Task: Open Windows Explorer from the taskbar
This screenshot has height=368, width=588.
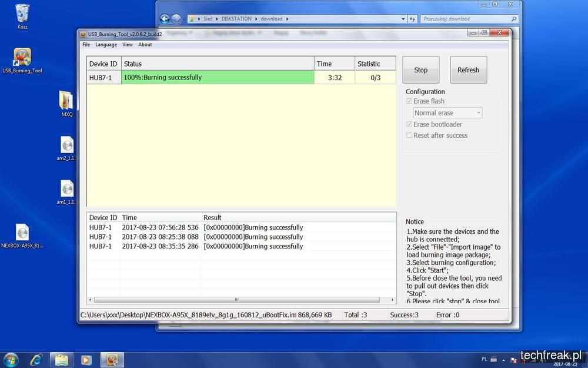Action: tap(62, 360)
